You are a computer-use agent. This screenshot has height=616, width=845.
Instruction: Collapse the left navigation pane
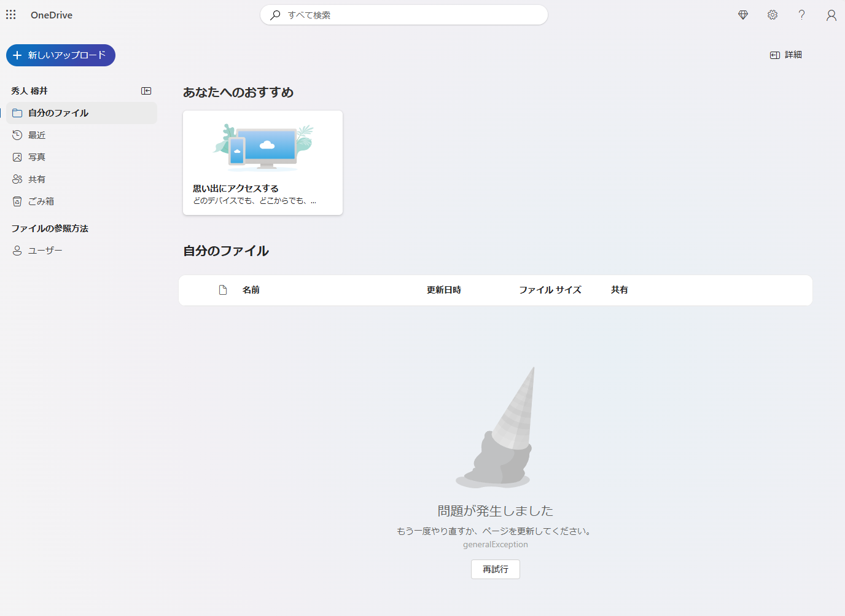[x=146, y=90]
